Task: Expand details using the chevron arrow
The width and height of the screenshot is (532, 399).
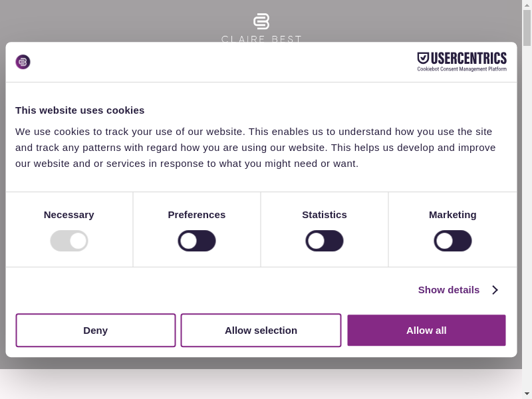Action: click(495, 290)
